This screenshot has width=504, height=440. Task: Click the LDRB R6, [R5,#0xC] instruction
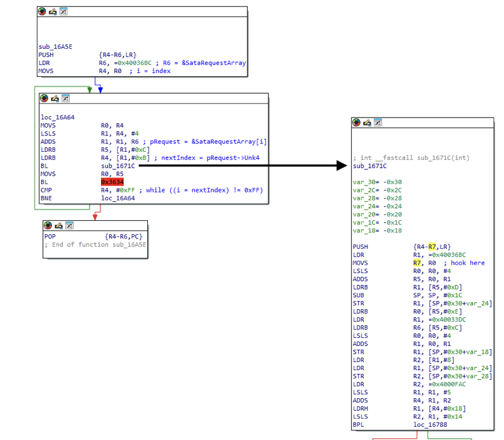click(408, 328)
